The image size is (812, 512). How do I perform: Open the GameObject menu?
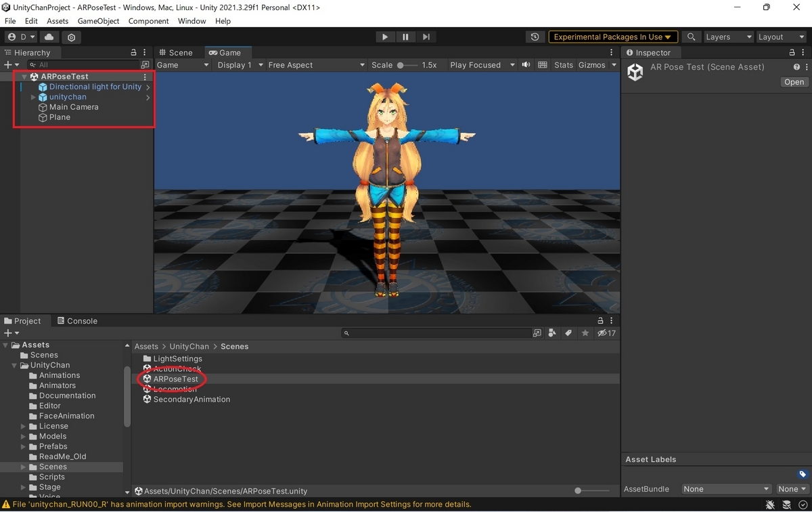pos(98,21)
